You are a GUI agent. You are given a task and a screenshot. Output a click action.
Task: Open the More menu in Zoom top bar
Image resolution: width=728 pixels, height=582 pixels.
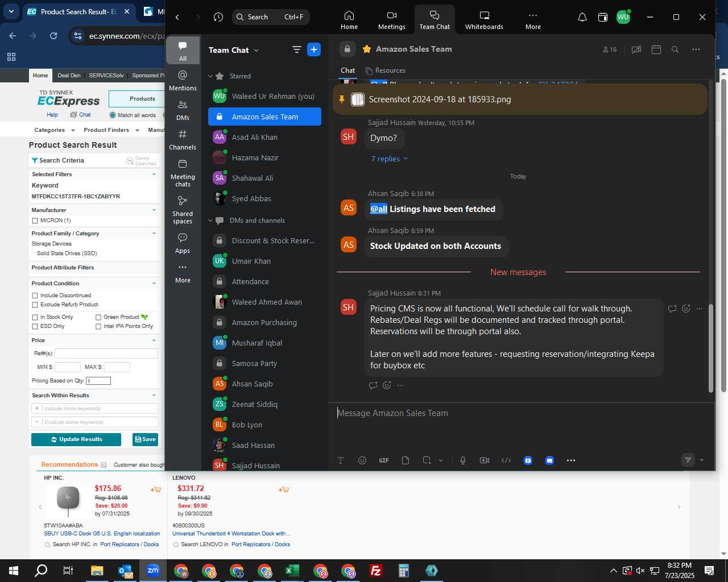pos(533,20)
